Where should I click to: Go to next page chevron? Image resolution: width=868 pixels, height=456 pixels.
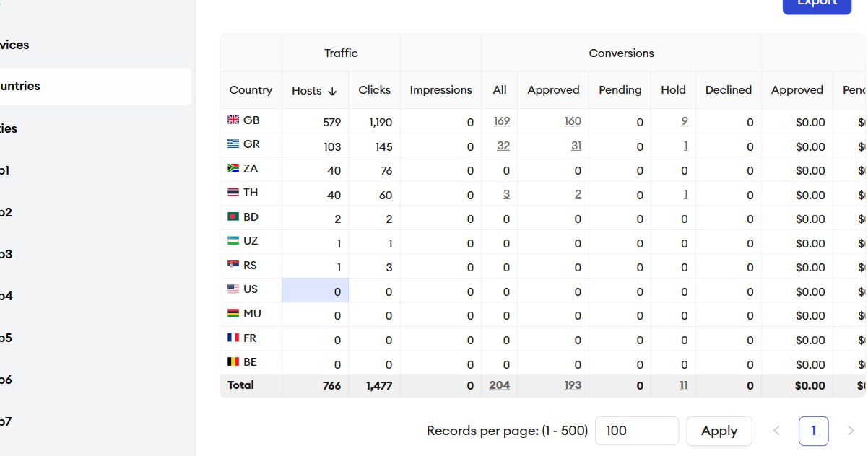point(851,431)
